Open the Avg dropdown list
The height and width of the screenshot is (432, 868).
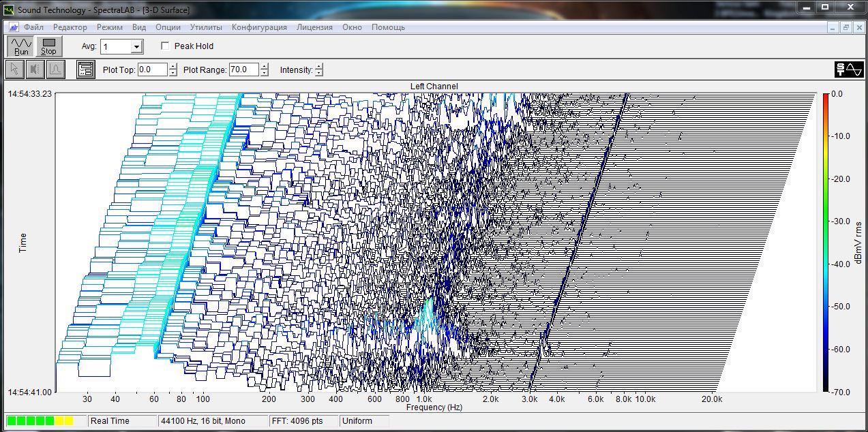(x=136, y=47)
